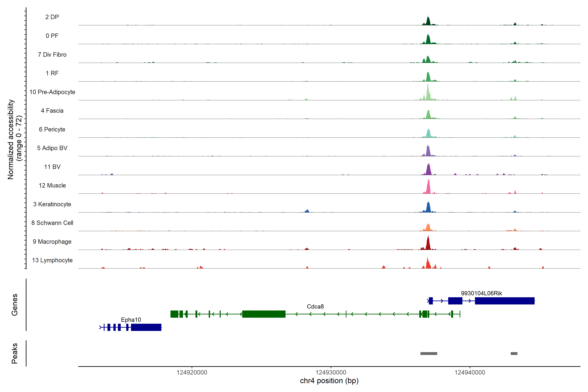Screen dimensions: 588x392
Task: Click the Peaks panel label
Action: pos(14,353)
